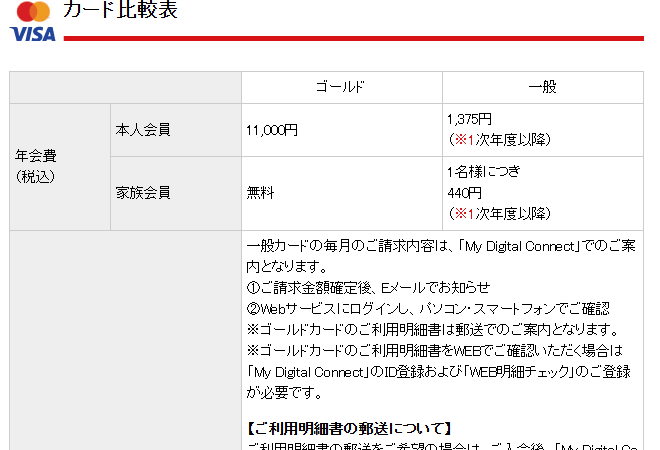Select the ゴールド column header

pos(341,87)
